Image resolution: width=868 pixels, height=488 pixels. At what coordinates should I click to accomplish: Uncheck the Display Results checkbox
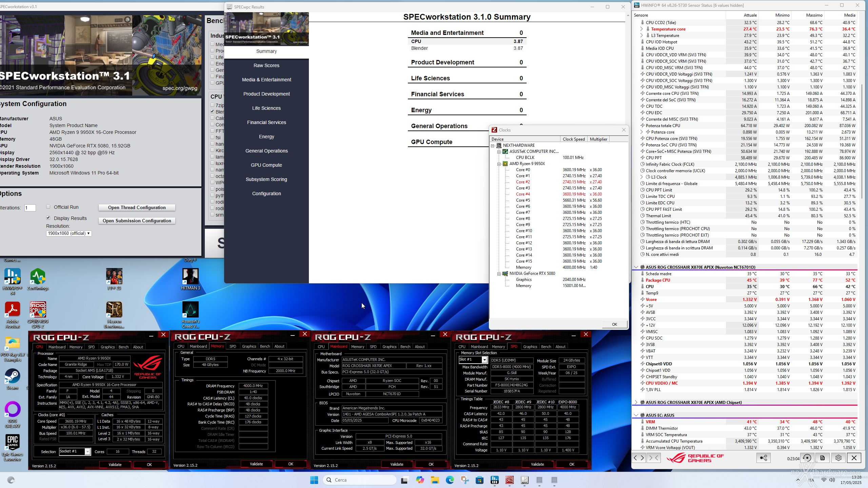(x=48, y=218)
